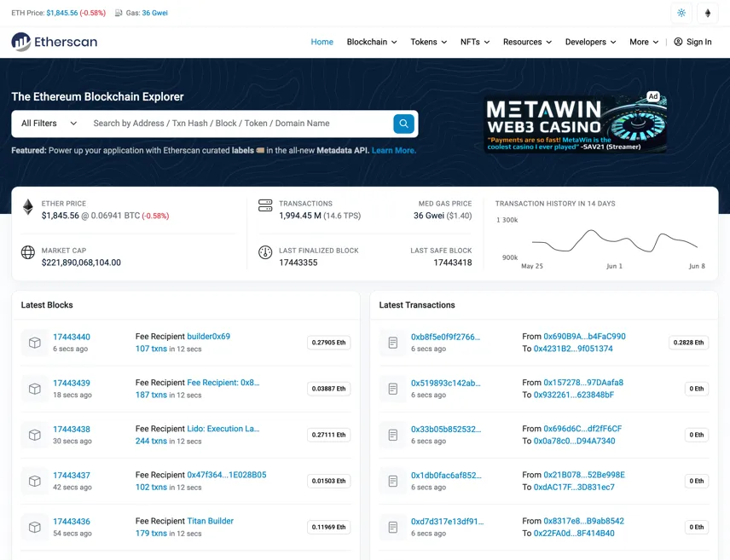Screen dimensions: 730x560
Task: Open fee recipient 0x47f364...1E028B05
Action: click(x=227, y=475)
